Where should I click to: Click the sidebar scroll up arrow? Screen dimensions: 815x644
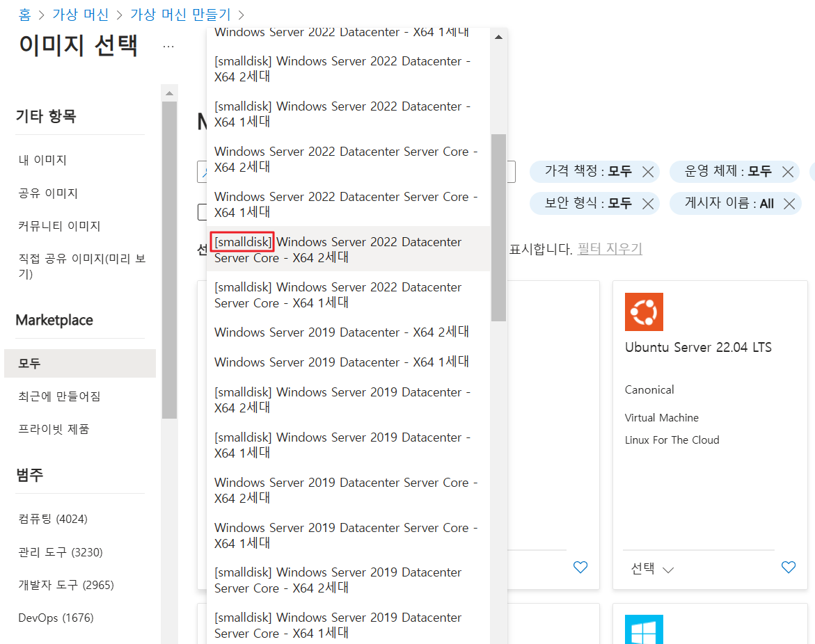click(x=169, y=93)
